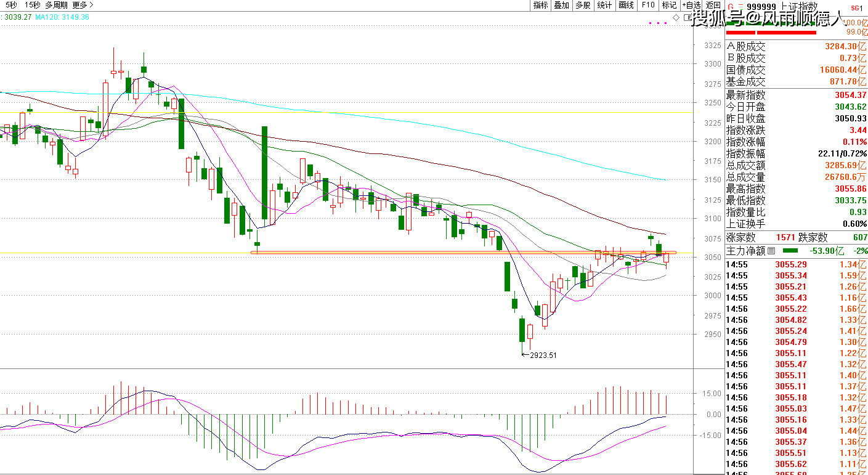This screenshot has width=868, height=475.
Task: Click the 指数涨幅 value 0.11%
Action: pos(855,142)
